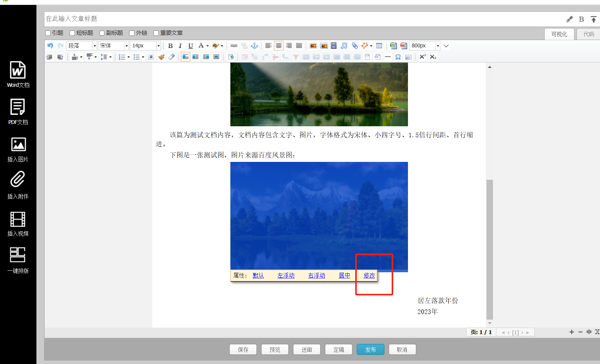Insert special character with Omega icon
600x364 pixels.
398,57
